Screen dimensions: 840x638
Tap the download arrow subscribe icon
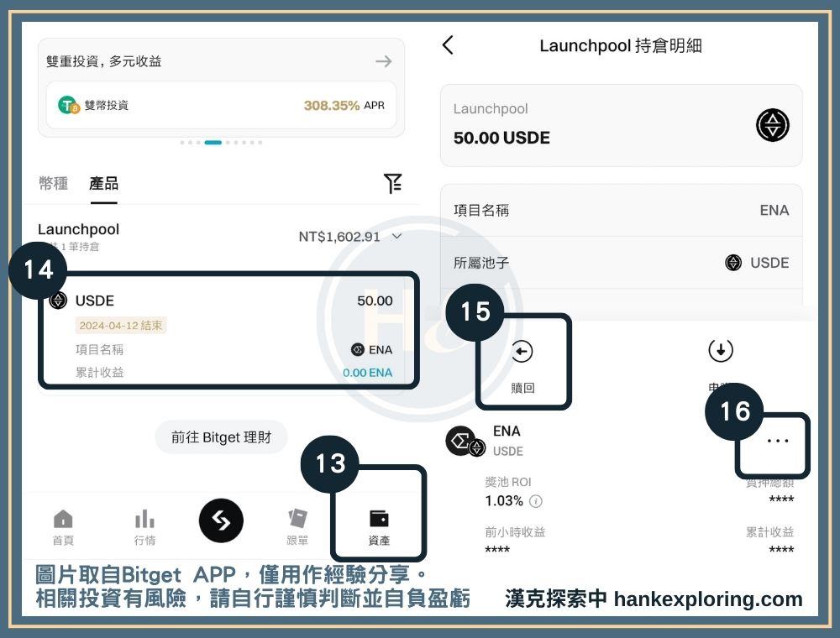coord(721,351)
